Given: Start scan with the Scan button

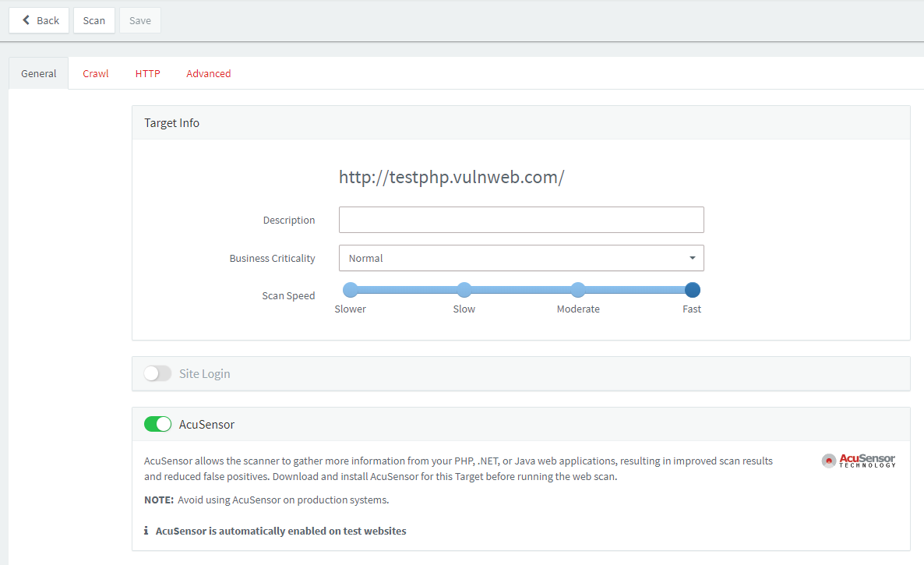Looking at the screenshot, I should click(x=94, y=20).
